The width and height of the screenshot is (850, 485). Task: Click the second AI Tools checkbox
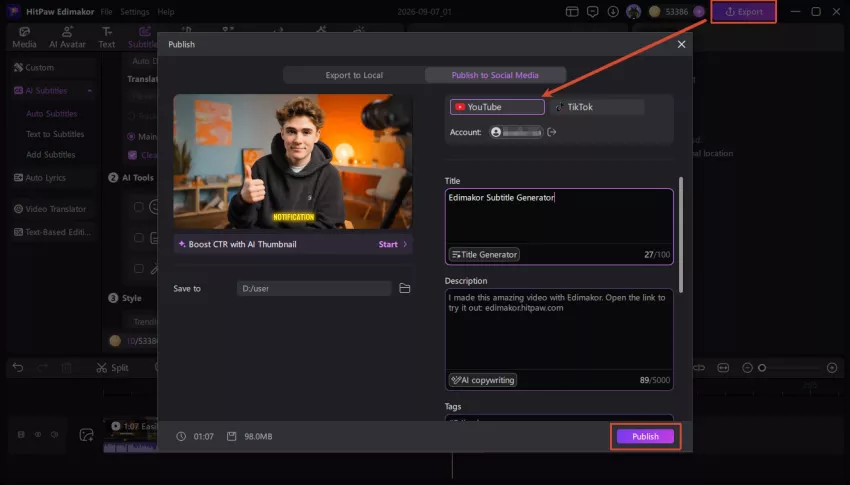[139, 237]
